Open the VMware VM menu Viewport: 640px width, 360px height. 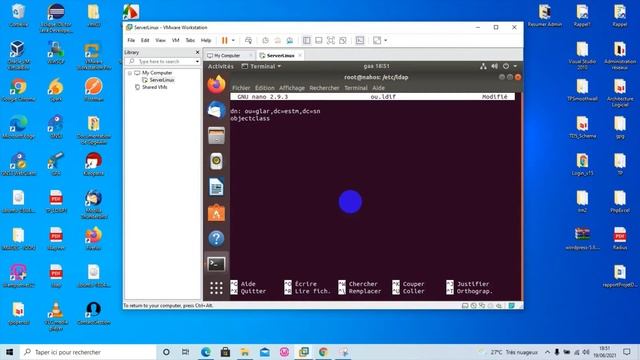click(x=176, y=40)
